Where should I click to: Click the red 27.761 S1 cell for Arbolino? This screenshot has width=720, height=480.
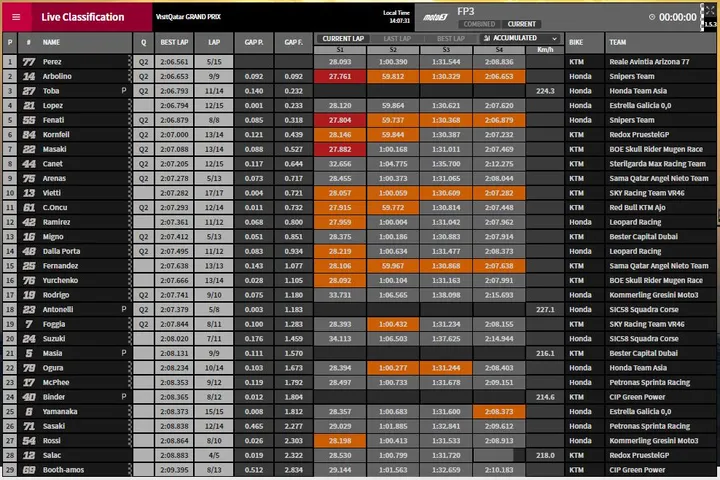point(340,76)
